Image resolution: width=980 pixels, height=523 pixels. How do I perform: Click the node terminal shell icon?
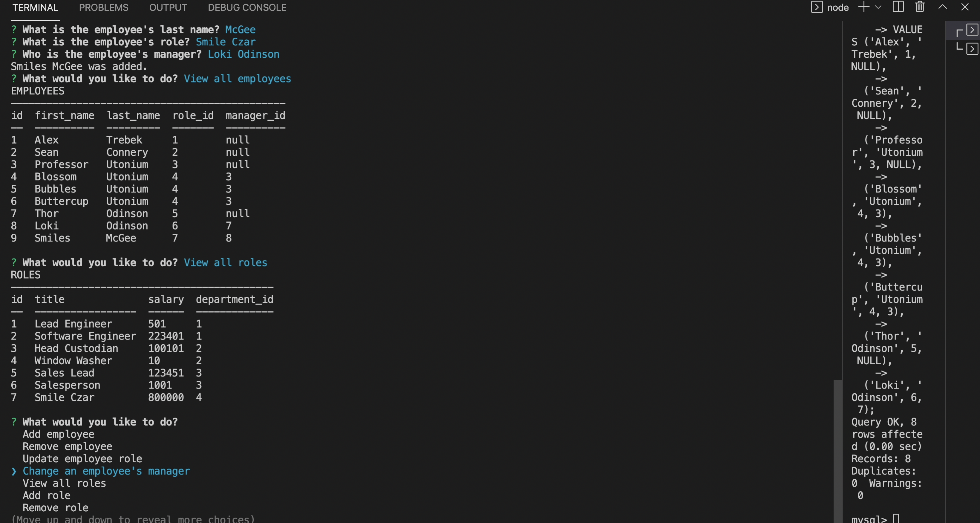click(x=816, y=7)
